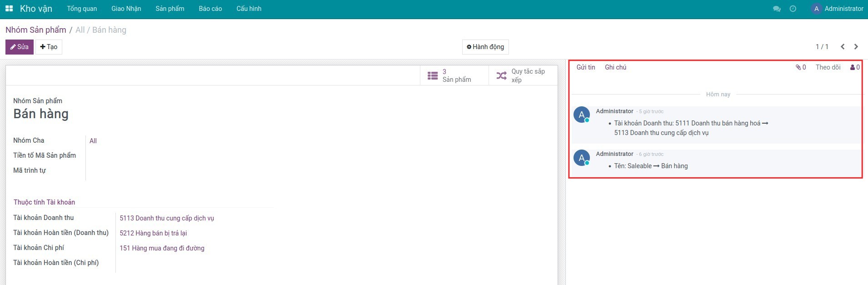This screenshot has width=868, height=285.
Task: Switch to the Ghi chú tab
Action: coord(615,67)
